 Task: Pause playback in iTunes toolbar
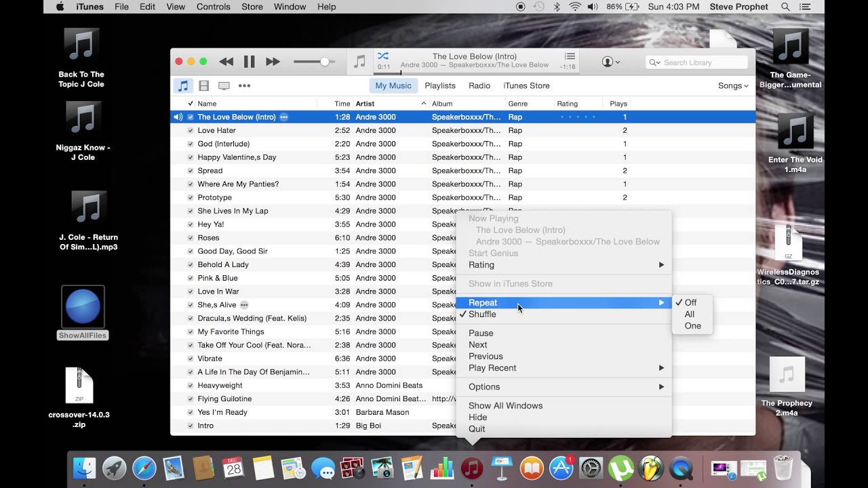(x=250, y=62)
